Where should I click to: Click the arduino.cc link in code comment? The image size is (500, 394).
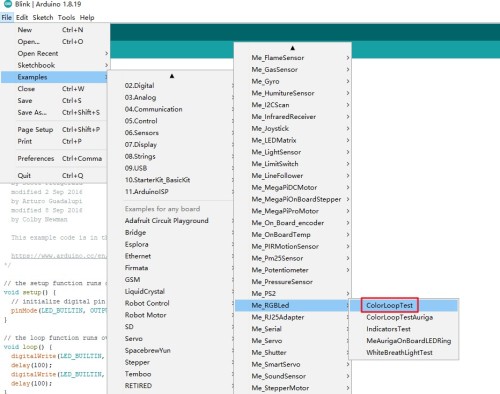pyautogui.click(x=59, y=256)
